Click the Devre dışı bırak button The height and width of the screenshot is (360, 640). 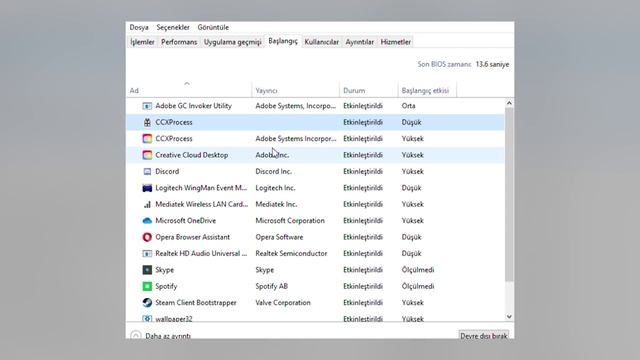click(484, 336)
